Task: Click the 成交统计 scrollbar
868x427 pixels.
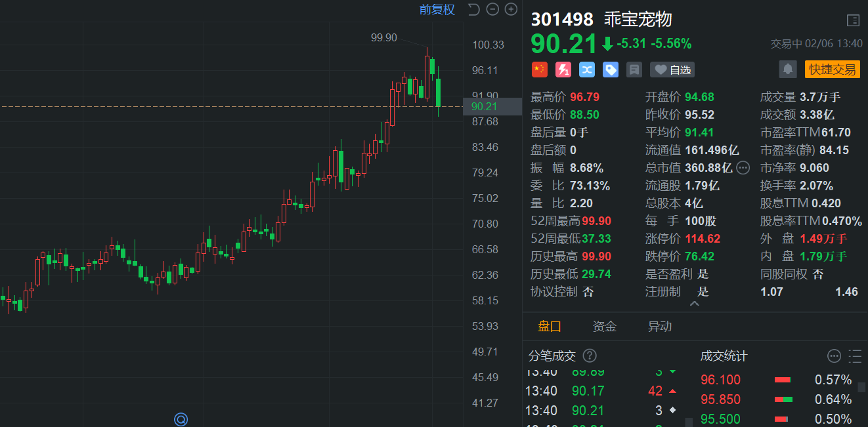Action: (861, 387)
